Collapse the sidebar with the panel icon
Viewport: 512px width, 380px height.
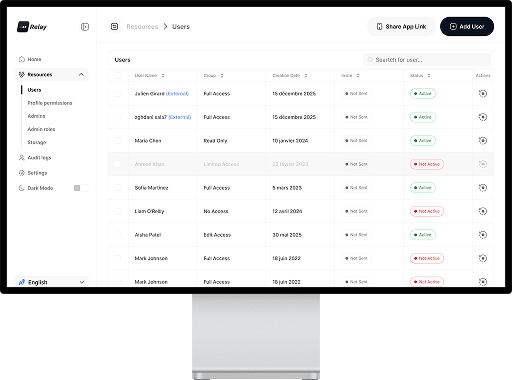point(85,27)
